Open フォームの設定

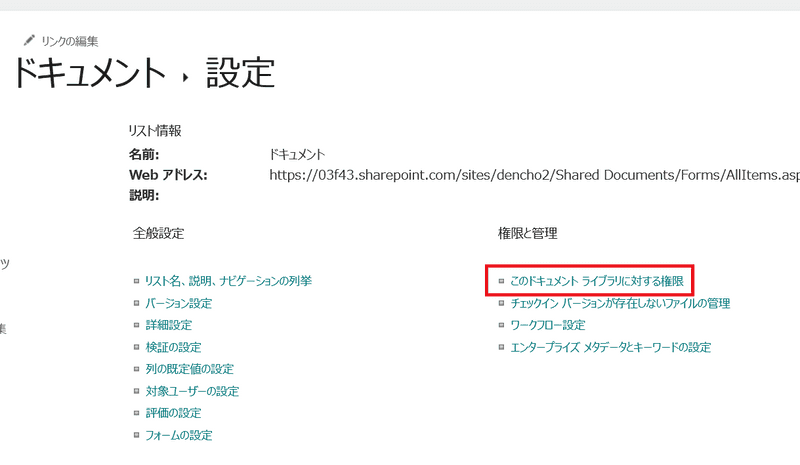pyautogui.click(x=178, y=435)
